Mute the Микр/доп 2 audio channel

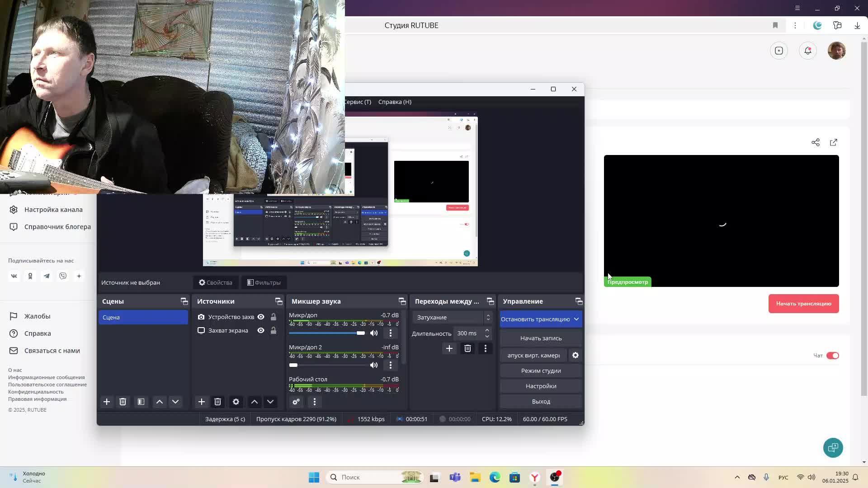tap(374, 365)
